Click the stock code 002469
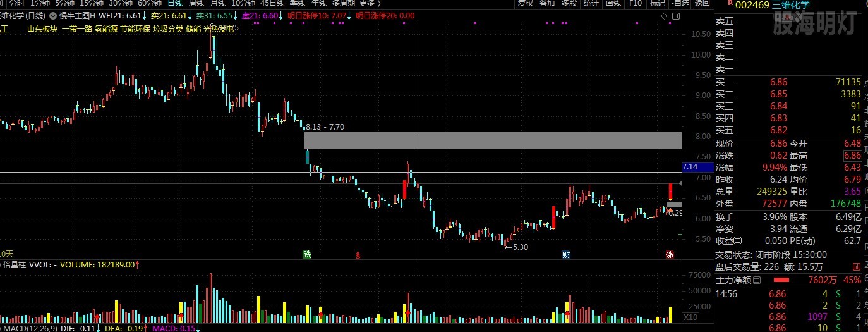 [x=754, y=5]
